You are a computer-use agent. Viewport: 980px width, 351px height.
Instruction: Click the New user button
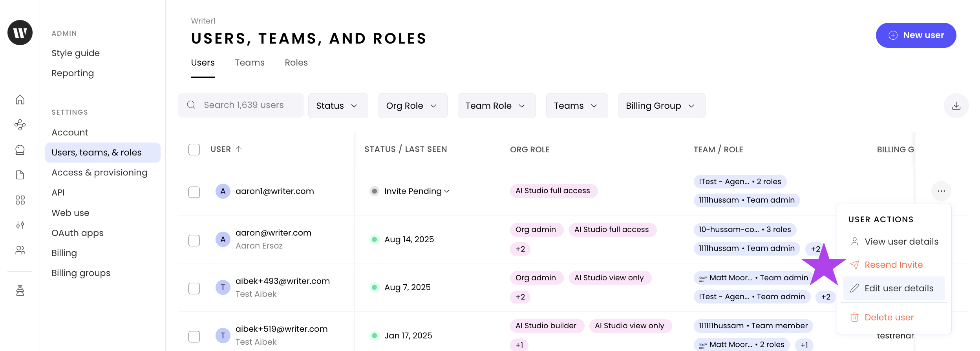click(916, 35)
